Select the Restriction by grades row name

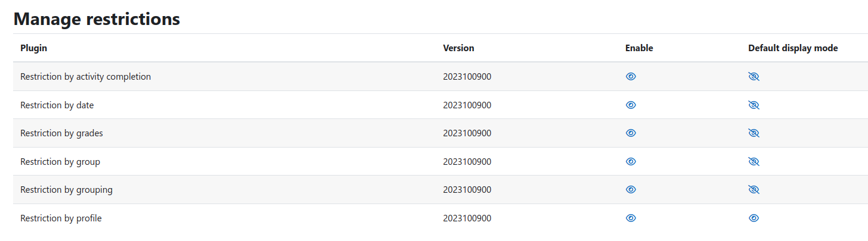61,133
